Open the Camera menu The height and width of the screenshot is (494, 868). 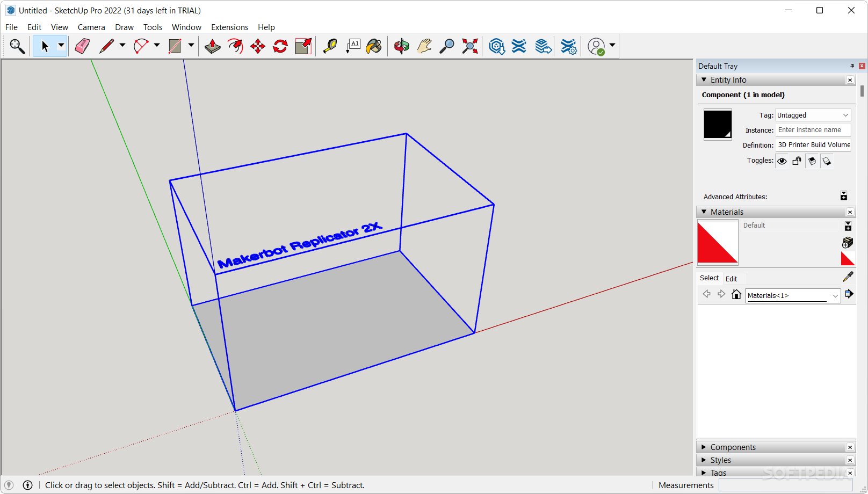point(91,27)
